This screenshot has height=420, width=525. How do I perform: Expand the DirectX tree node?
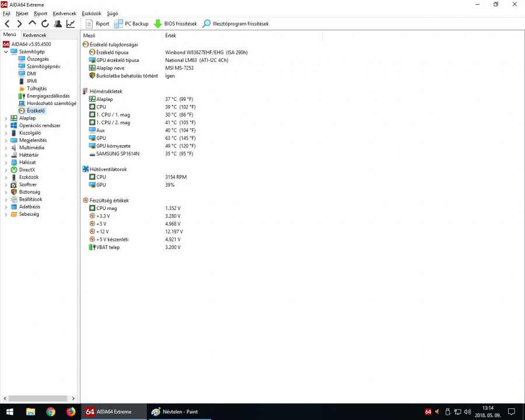coord(6,170)
